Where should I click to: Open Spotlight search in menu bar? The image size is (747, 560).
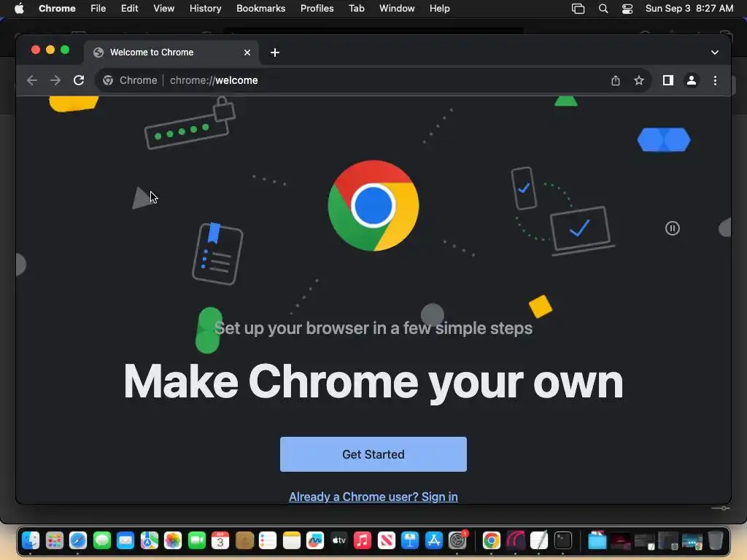pos(603,9)
